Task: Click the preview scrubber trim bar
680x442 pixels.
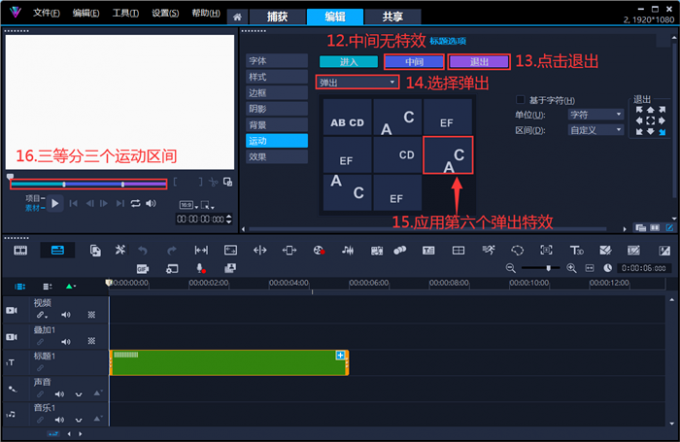Action: 88,184
